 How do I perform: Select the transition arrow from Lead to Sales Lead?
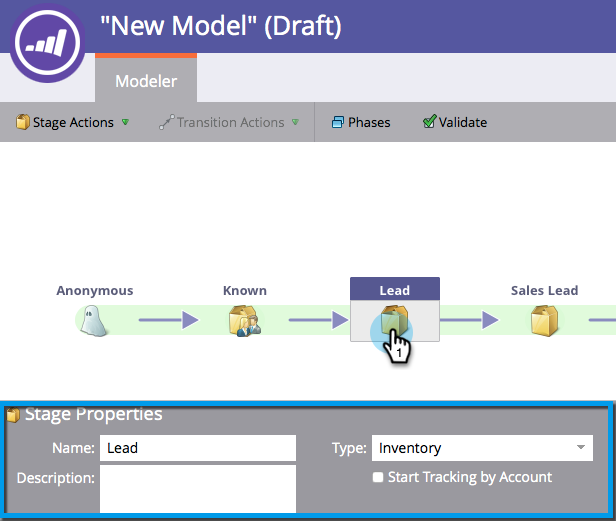(469, 320)
